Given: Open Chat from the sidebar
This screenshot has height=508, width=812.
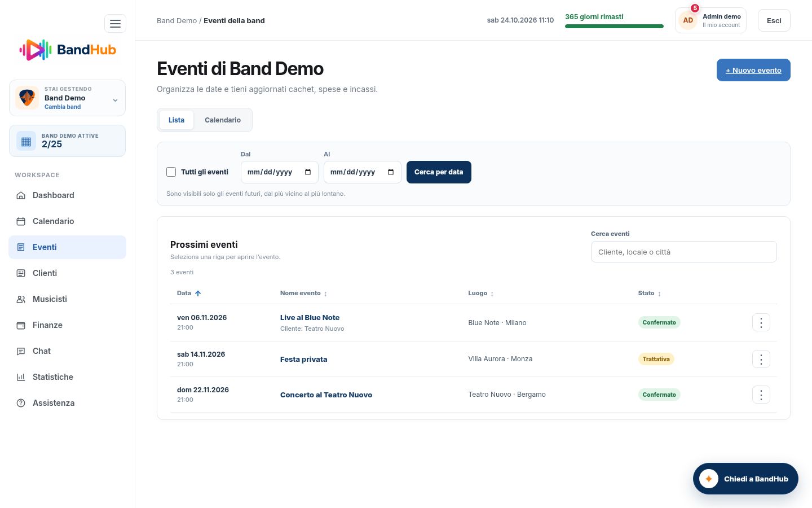Looking at the screenshot, I should point(67,351).
